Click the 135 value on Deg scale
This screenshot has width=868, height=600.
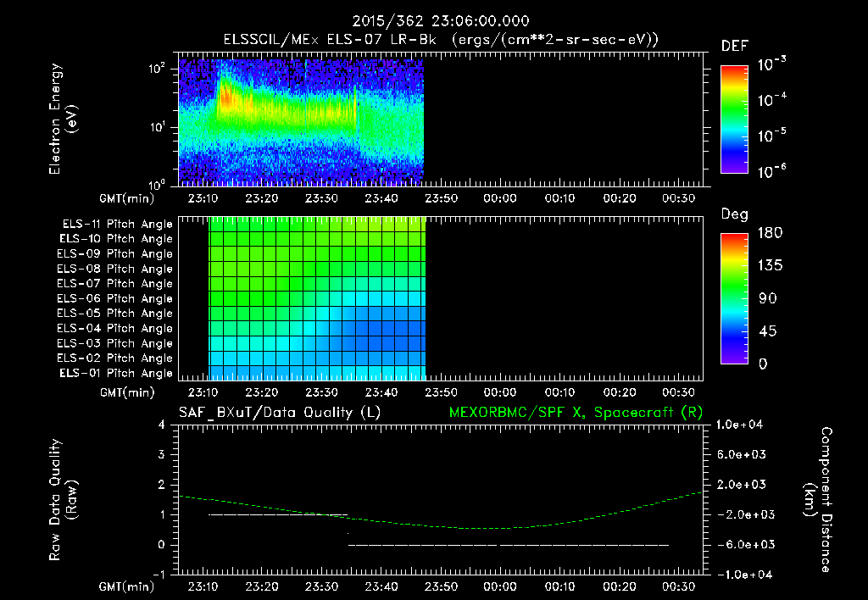(x=770, y=266)
